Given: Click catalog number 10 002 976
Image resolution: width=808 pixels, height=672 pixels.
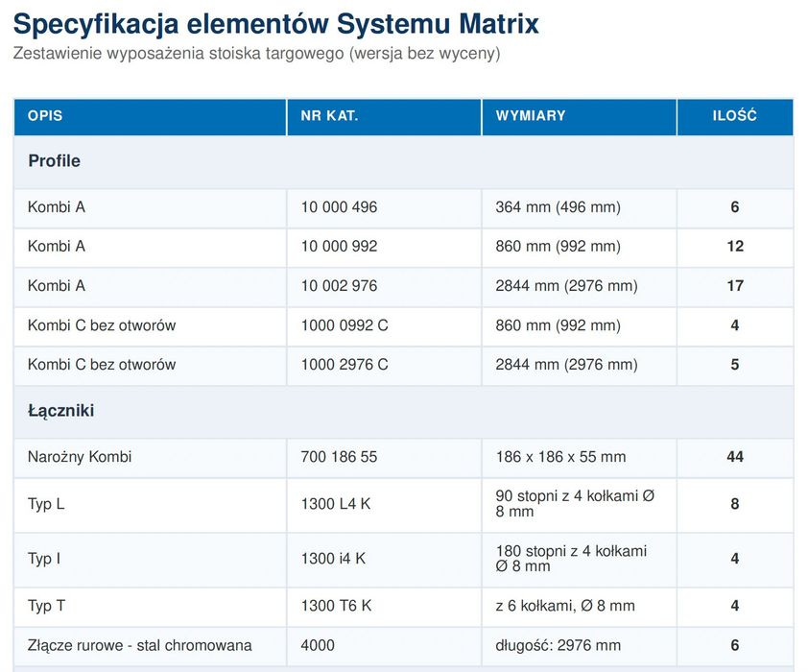Looking at the screenshot, I should (x=339, y=286).
